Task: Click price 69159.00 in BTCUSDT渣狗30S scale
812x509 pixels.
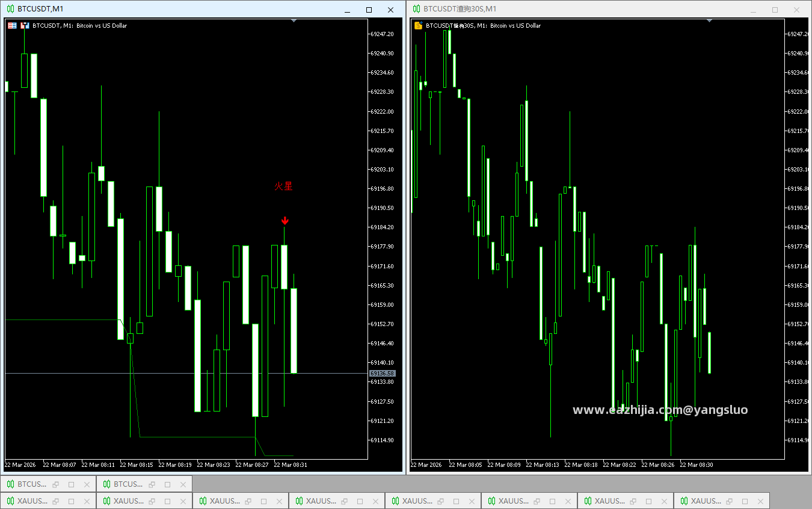Action: click(799, 304)
